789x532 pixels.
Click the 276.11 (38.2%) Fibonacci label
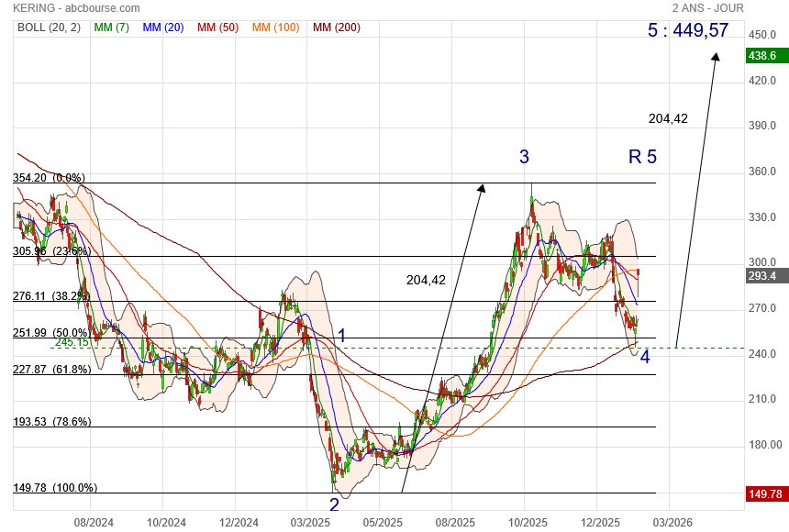[x=51, y=296]
